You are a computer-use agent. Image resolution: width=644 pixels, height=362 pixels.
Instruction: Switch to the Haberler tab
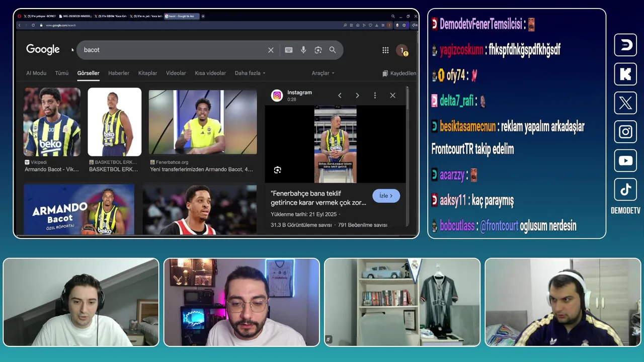[x=119, y=73]
